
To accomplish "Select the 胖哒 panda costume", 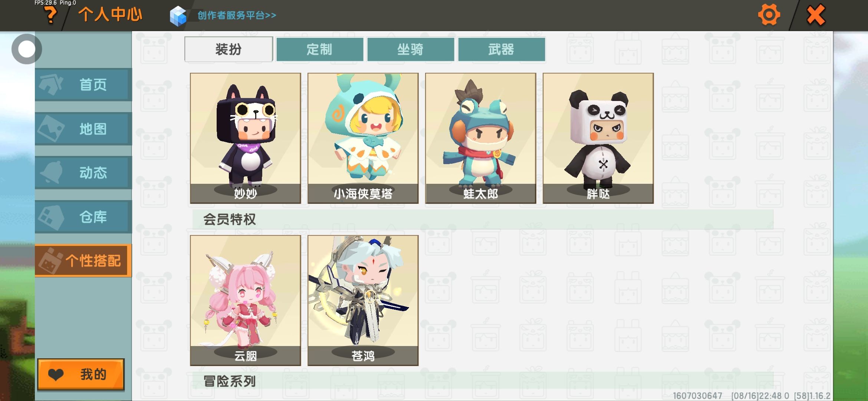I will 598,138.
